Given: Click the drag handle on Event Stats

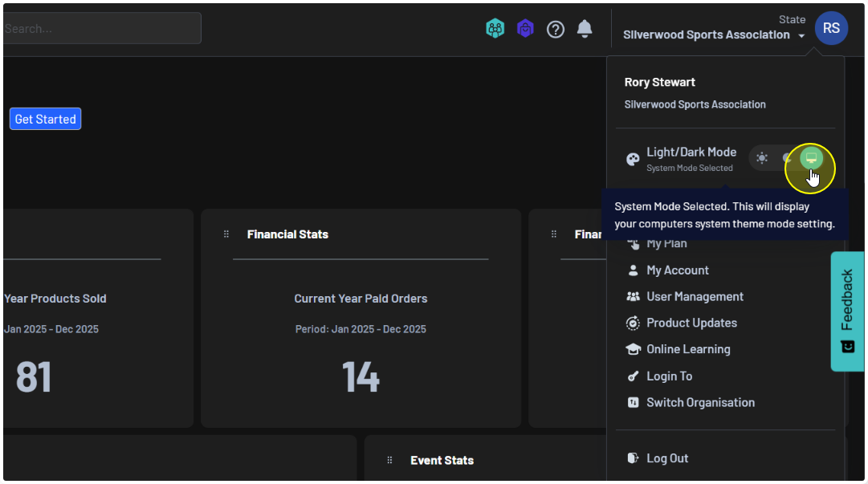Looking at the screenshot, I should click(390, 460).
